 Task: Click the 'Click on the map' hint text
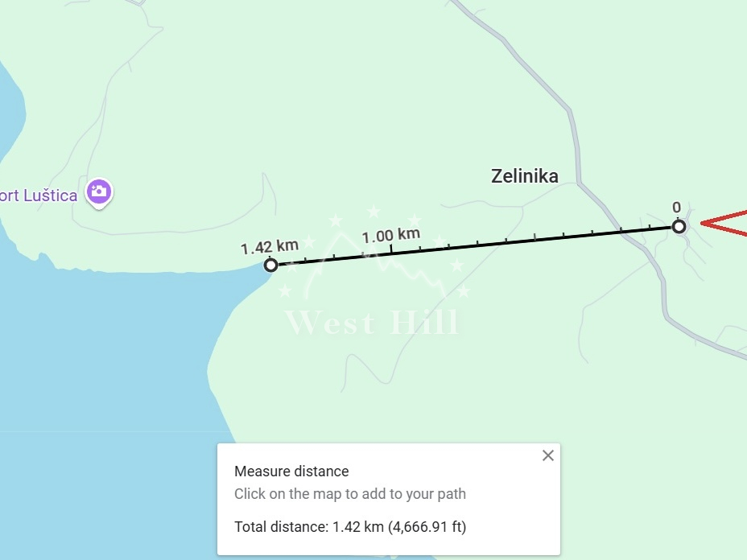coord(349,494)
